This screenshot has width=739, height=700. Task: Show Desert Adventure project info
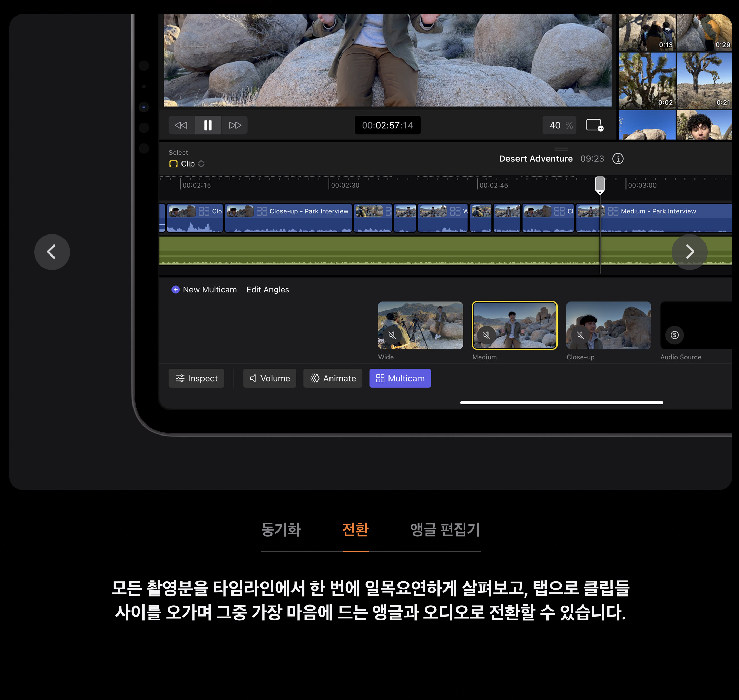[x=618, y=159]
